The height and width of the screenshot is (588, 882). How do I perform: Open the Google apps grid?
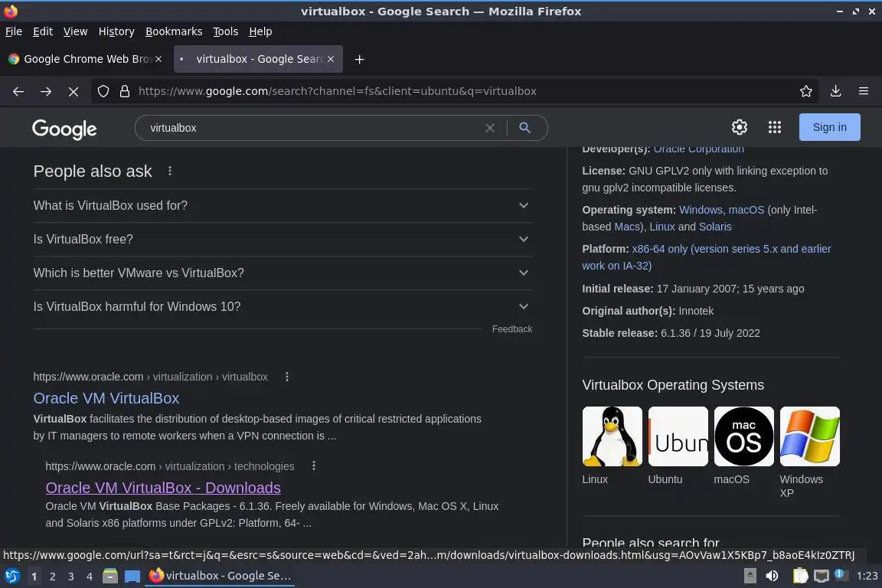(x=775, y=127)
